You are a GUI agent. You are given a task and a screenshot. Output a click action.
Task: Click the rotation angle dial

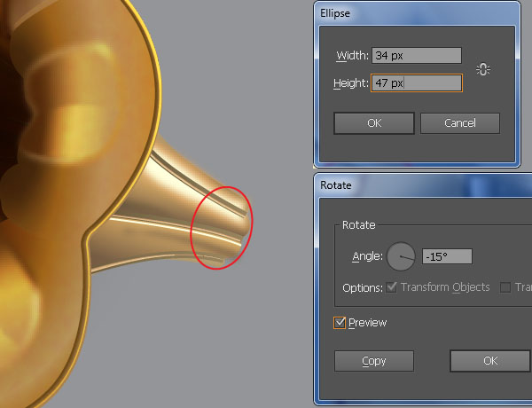pyautogui.click(x=401, y=256)
